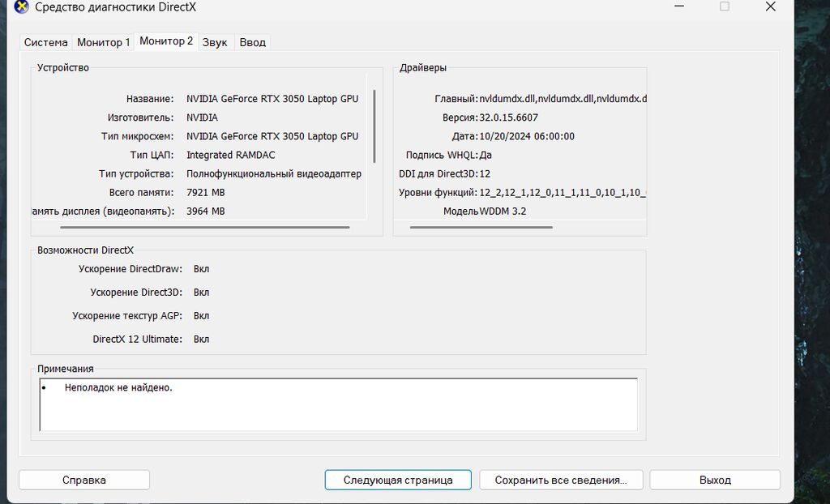Screen dimensions: 830x504
Task: Click the DDI для Direct3D value 12
Action: tap(485, 173)
